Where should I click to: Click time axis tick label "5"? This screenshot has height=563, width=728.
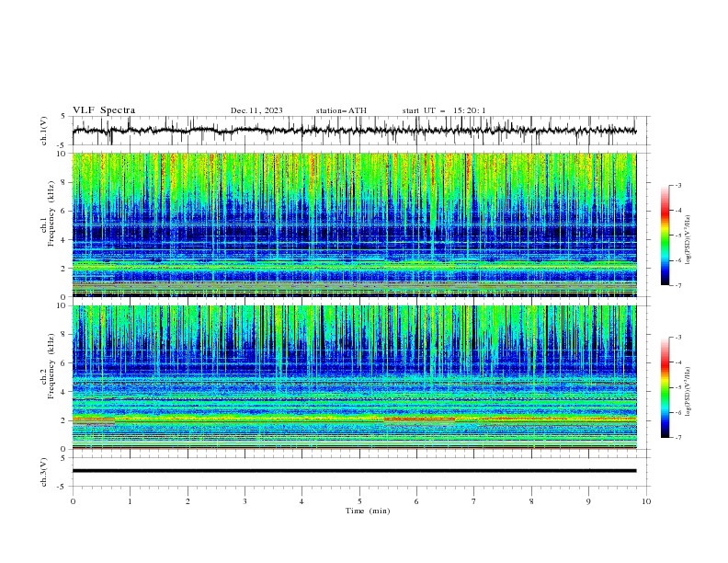359,501
